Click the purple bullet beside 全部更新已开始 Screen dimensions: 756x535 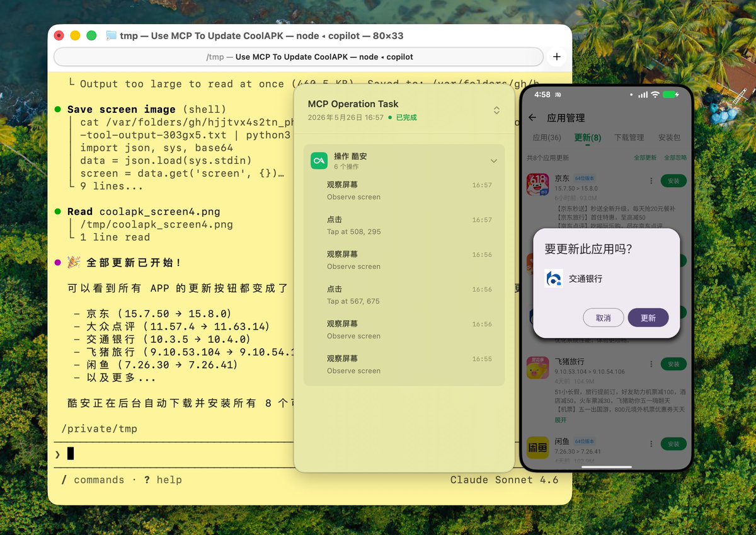58,263
